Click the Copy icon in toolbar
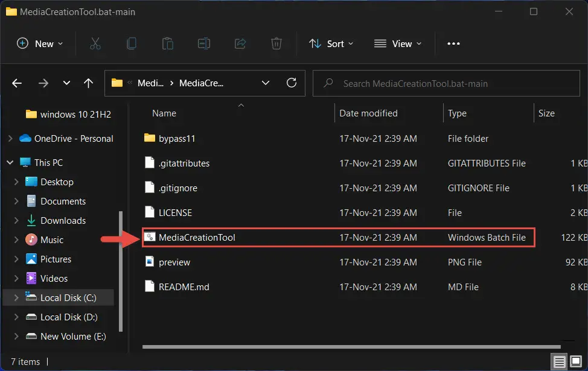588x371 pixels. (x=131, y=43)
